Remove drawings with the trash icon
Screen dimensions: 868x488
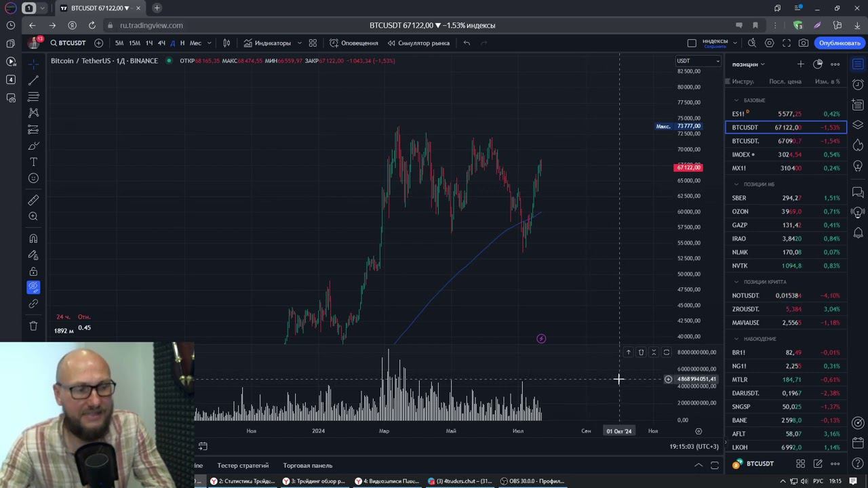pos(33,326)
